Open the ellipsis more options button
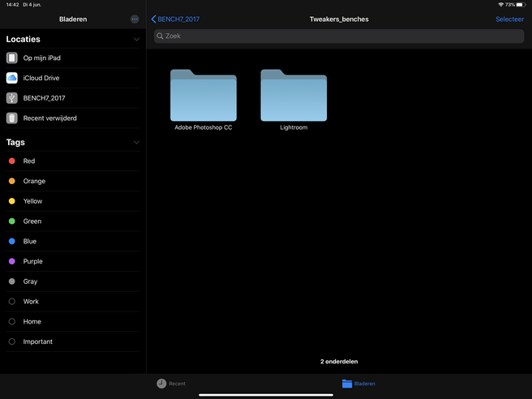 pyautogui.click(x=135, y=19)
